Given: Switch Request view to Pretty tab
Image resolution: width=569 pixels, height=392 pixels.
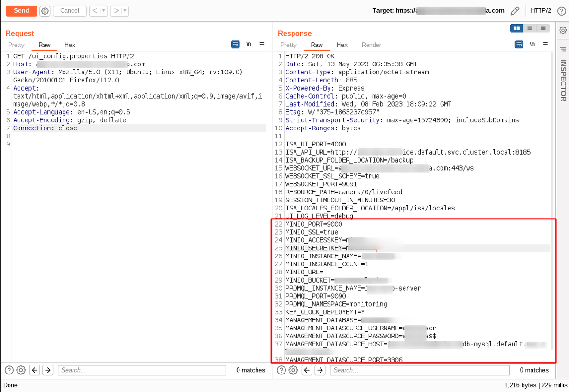Looking at the screenshot, I should [16, 45].
